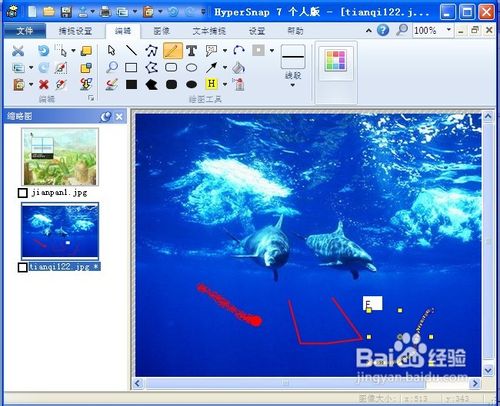Viewport: 500px width, 406px height.
Task: Click the blue question mark Help button
Action: pos(383,30)
